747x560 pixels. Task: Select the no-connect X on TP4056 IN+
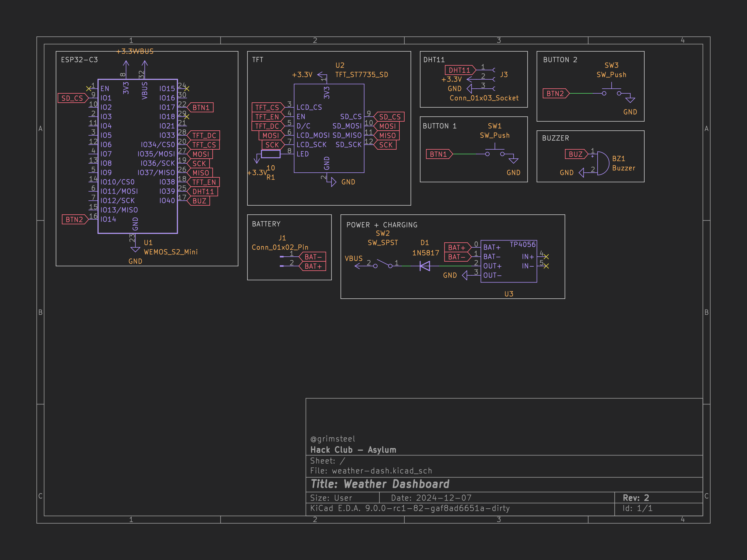coord(546,257)
